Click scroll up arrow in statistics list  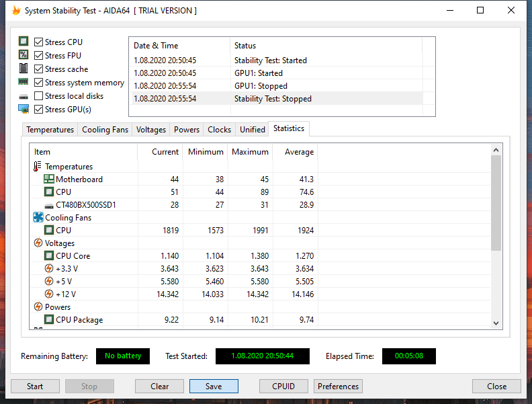[x=496, y=150]
